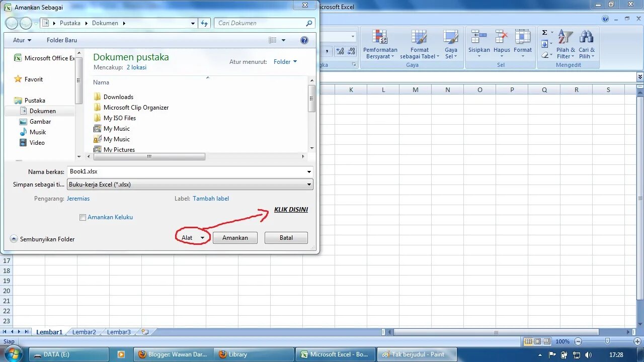Click the insert new worksheet tab icon
The image size is (644, 362).
tap(145, 332)
